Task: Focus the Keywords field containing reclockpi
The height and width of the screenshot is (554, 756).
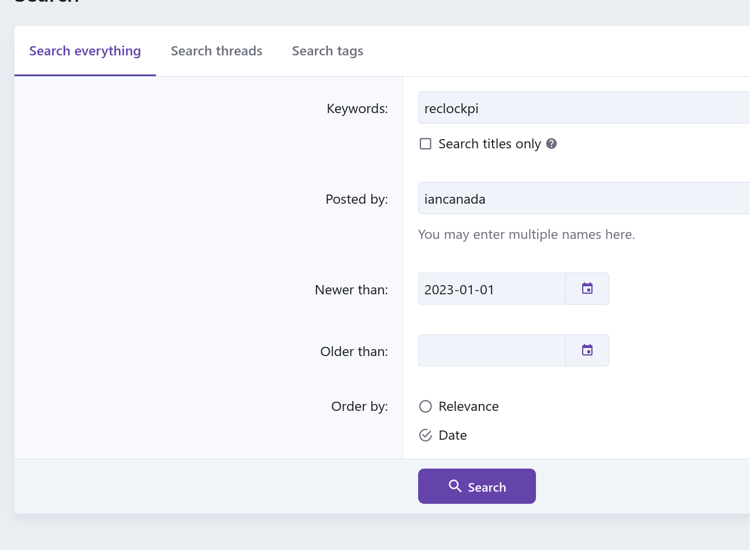Action: tap(584, 107)
